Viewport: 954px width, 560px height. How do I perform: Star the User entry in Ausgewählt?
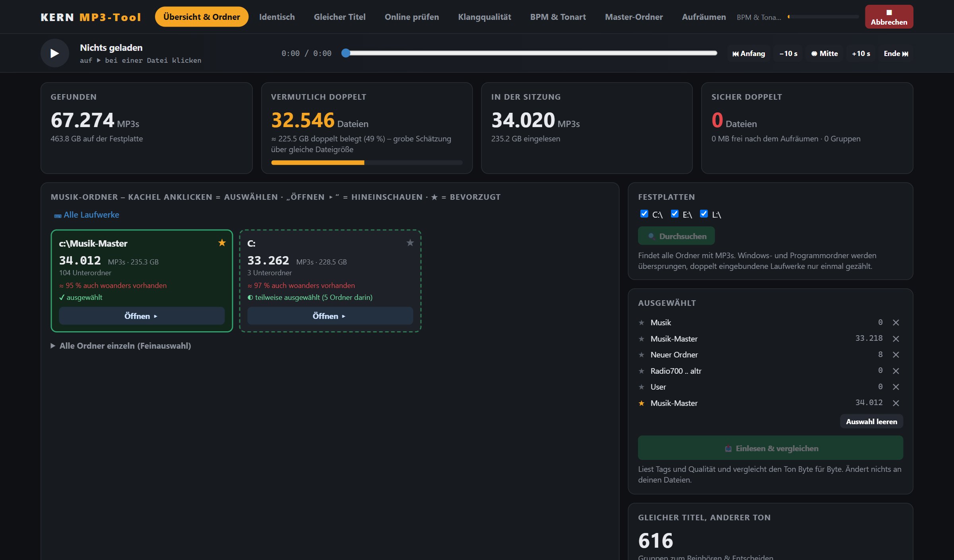(x=641, y=387)
